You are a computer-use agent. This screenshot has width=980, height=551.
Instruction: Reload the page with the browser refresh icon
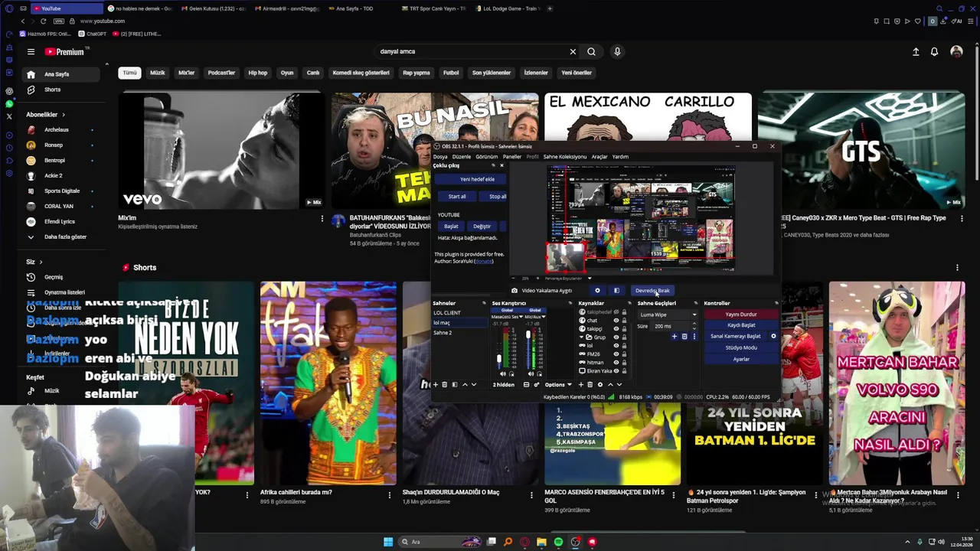click(x=43, y=21)
